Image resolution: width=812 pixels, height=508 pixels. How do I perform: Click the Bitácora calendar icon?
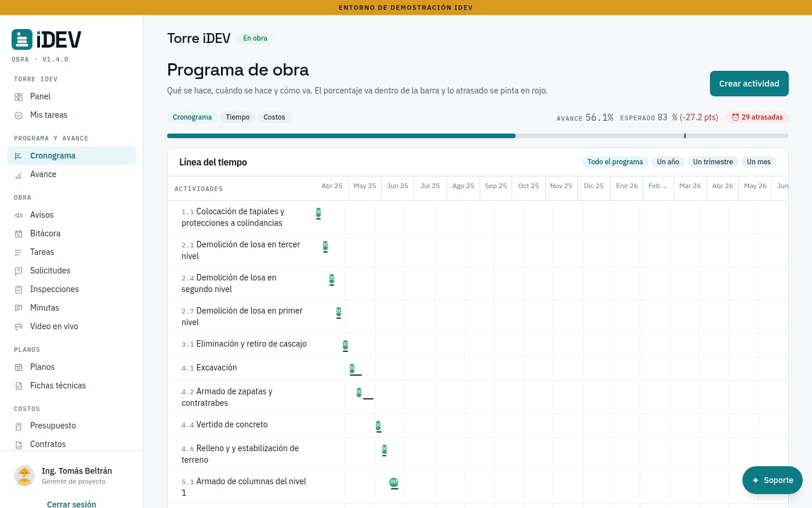coord(19,234)
